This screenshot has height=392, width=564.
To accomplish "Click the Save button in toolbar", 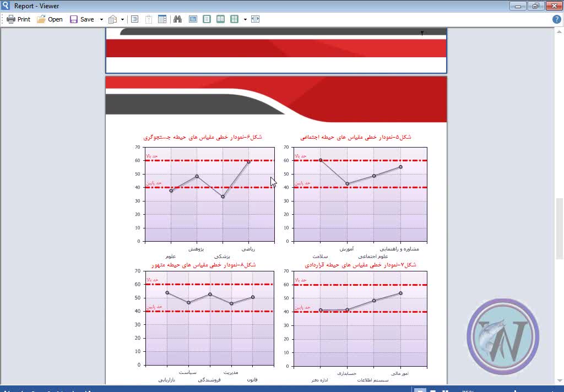I will [82, 19].
